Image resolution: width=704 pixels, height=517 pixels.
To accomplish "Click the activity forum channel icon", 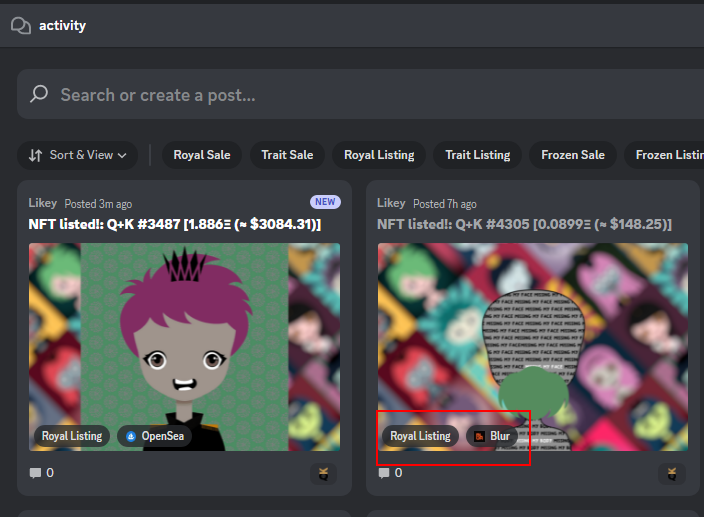I will [21, 26].
